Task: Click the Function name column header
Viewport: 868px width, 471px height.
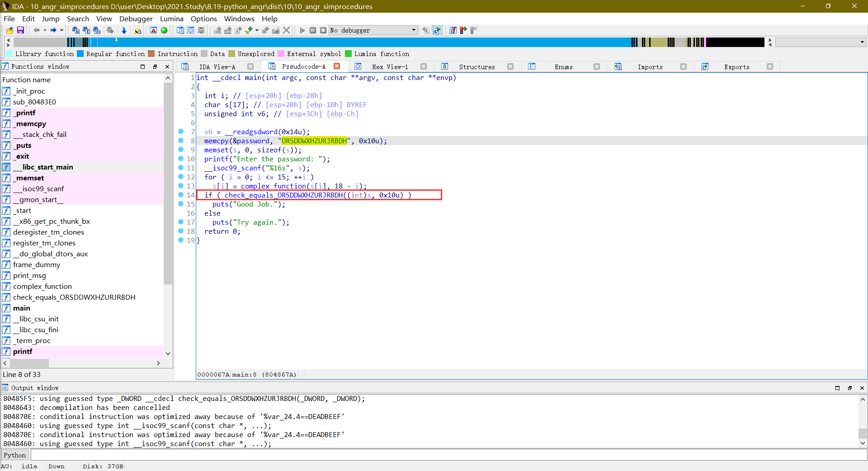Action: click(82, 80)
